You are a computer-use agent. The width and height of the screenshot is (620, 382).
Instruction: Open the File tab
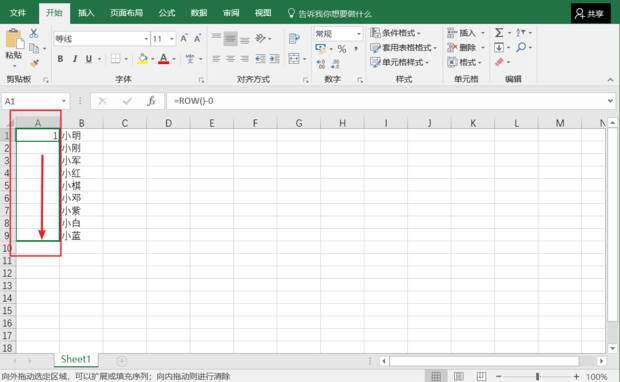(x=18, y=13)
